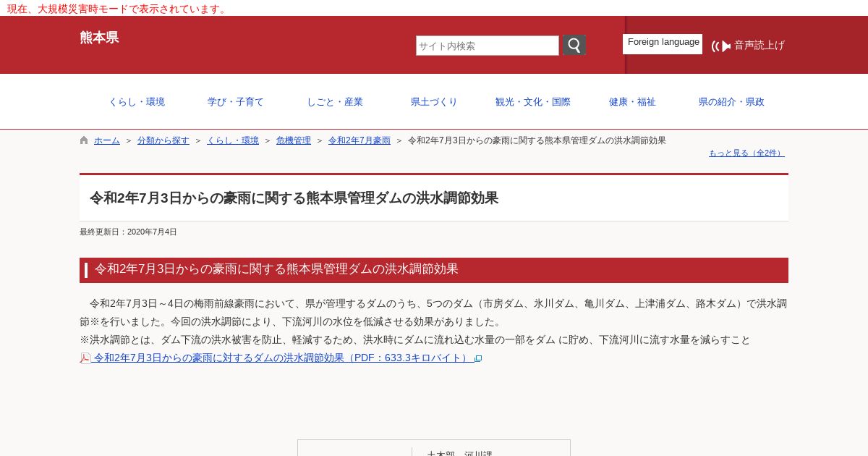
Task: Click 土木部 河川課 contact text
Action: (x=459, y=455)
